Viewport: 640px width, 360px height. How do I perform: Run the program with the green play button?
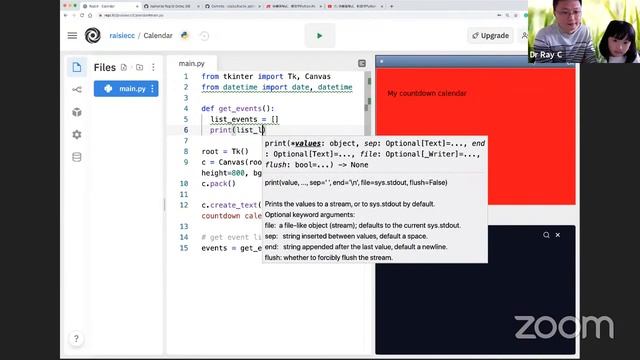(320, 36)
